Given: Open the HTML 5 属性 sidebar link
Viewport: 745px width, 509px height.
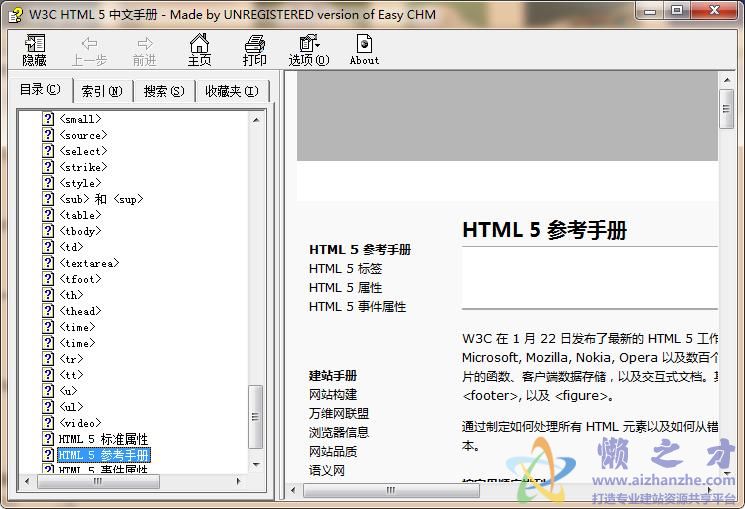Looking at the screenshot, I should [345, 288].
